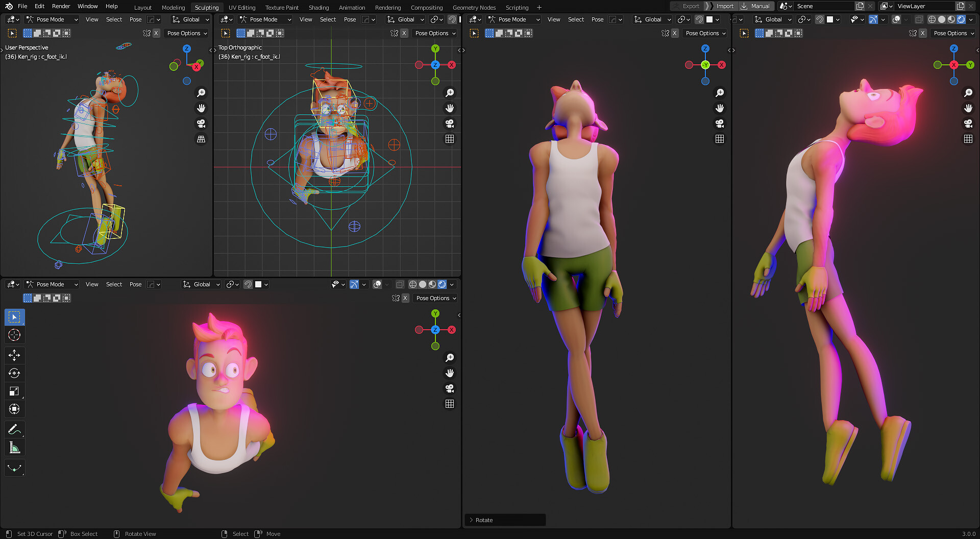Activate the Annotate tool
The image size is (980, 539).
[14, 429]
